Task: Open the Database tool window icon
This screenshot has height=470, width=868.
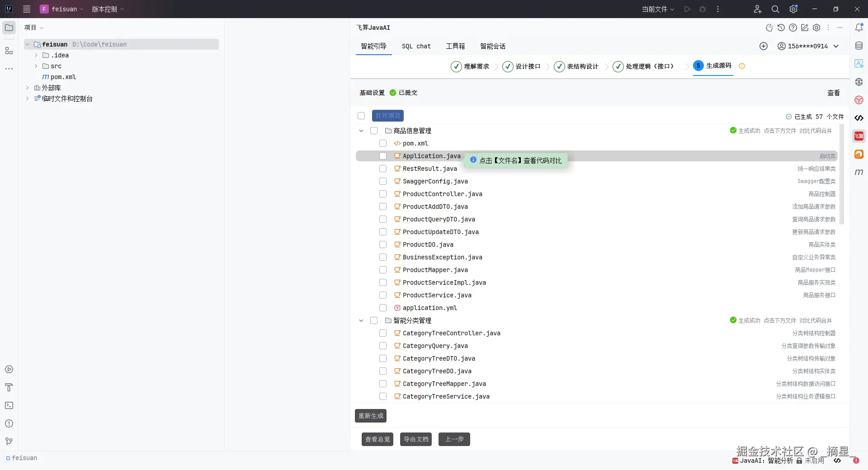Action: tap(859, 46)
